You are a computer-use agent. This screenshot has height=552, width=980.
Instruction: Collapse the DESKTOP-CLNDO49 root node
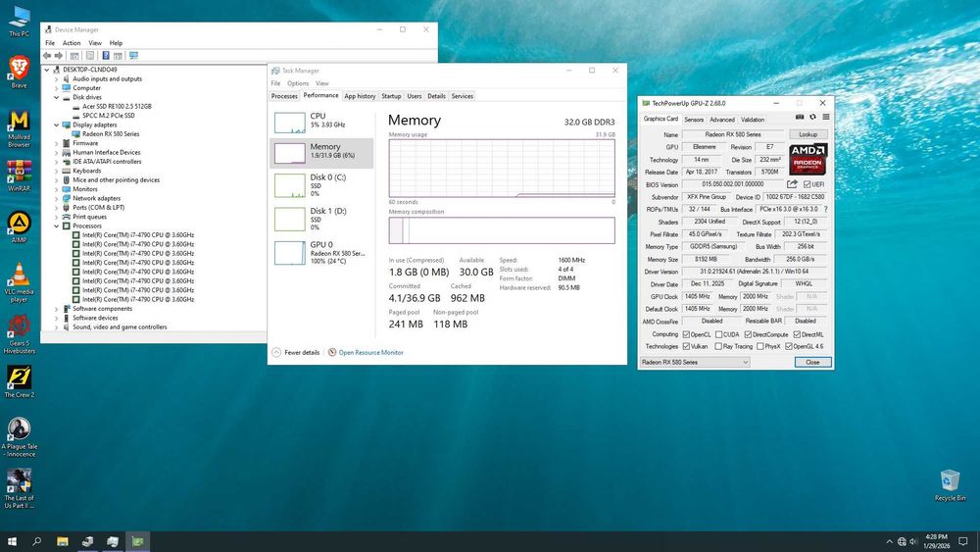pyautogui.click(x=47, y=70)
